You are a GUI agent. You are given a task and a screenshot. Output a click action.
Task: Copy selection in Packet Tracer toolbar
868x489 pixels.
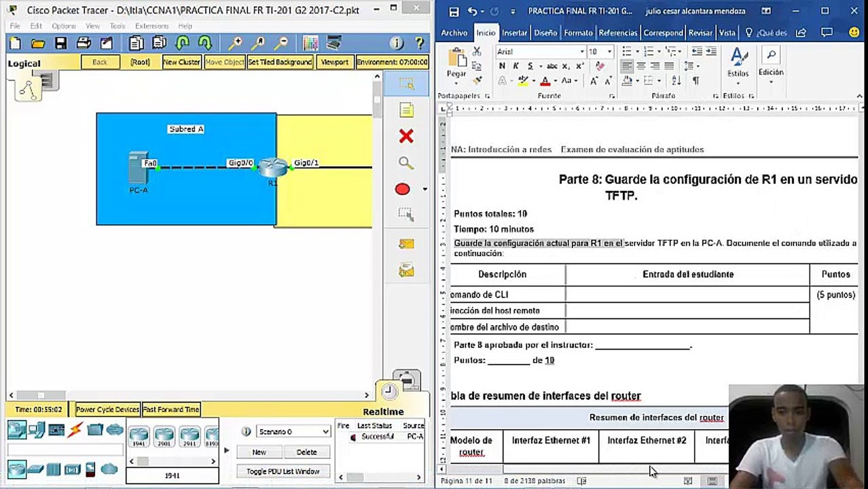(x=137, y=43)
